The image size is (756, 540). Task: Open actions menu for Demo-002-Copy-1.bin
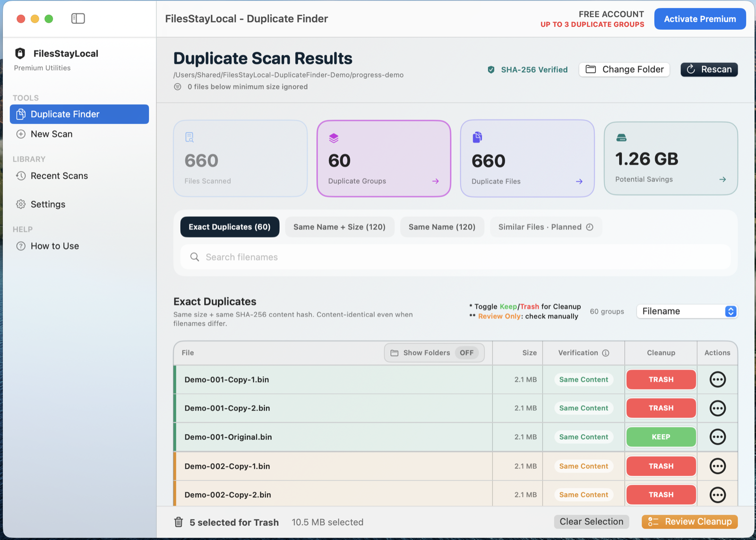tap(717, 466)
